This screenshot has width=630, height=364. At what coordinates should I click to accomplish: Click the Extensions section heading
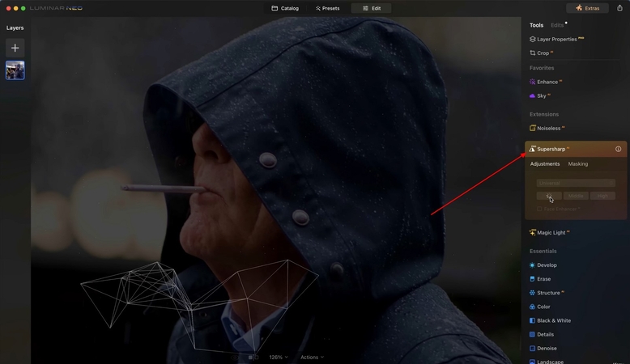click(543, 114)
